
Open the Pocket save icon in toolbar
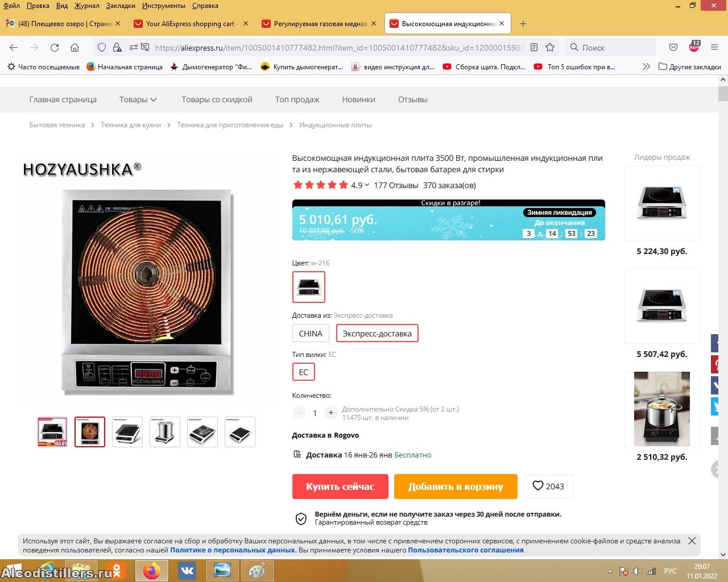673,48
